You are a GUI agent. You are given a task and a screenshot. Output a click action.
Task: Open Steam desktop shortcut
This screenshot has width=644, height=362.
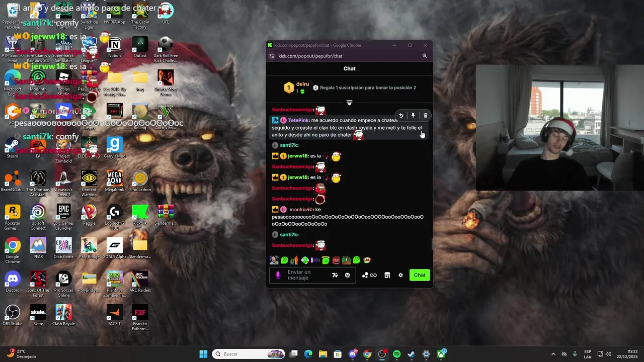[x=13, y=148]
